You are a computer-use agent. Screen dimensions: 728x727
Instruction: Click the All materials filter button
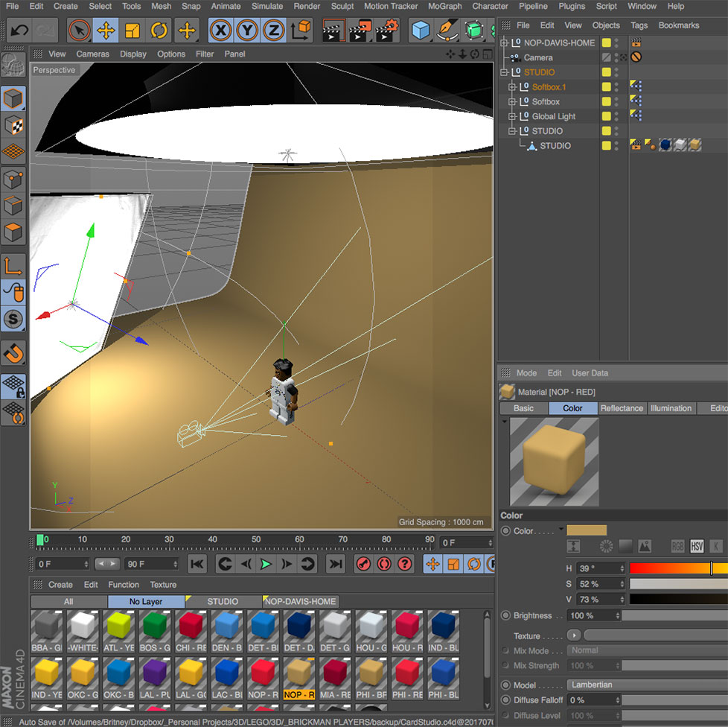click(67, 601)
